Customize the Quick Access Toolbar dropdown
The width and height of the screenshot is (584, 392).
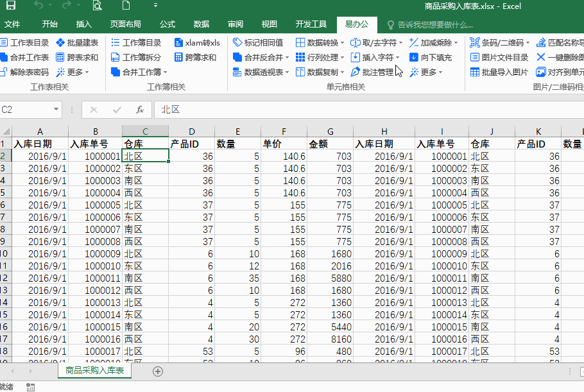pos(155,5)
